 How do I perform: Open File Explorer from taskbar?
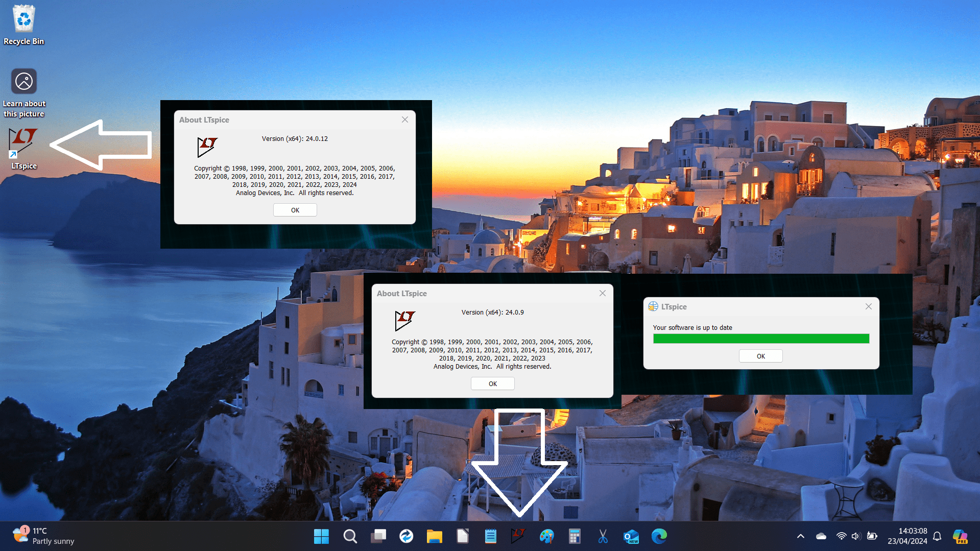tap(435, 536)
